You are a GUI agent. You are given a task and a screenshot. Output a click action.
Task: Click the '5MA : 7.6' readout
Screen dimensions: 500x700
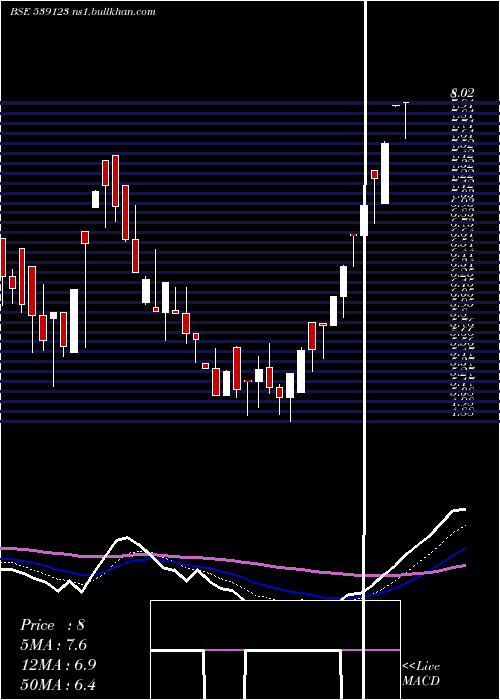(54, 645)
